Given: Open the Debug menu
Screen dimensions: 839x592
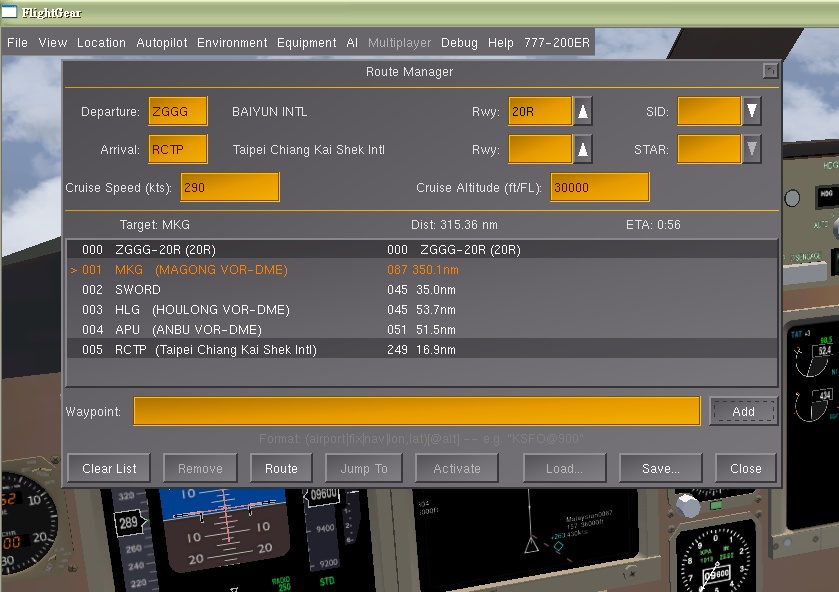Looking at the screenshot, I should click(x=459, y=43).
